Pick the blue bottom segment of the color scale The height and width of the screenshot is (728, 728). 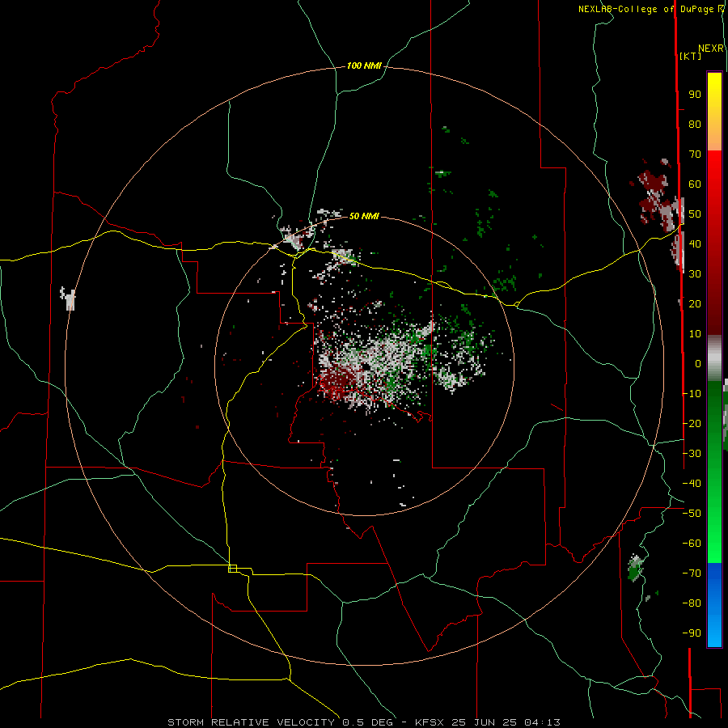714,605
